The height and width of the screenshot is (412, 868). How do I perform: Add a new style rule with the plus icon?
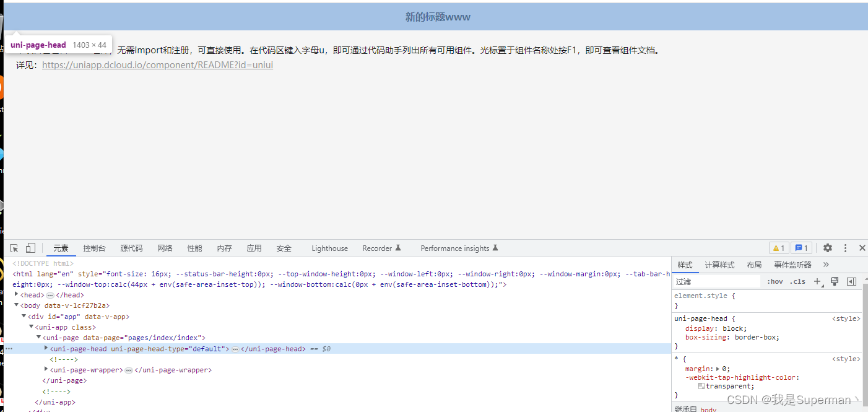[x=817, y=281]
